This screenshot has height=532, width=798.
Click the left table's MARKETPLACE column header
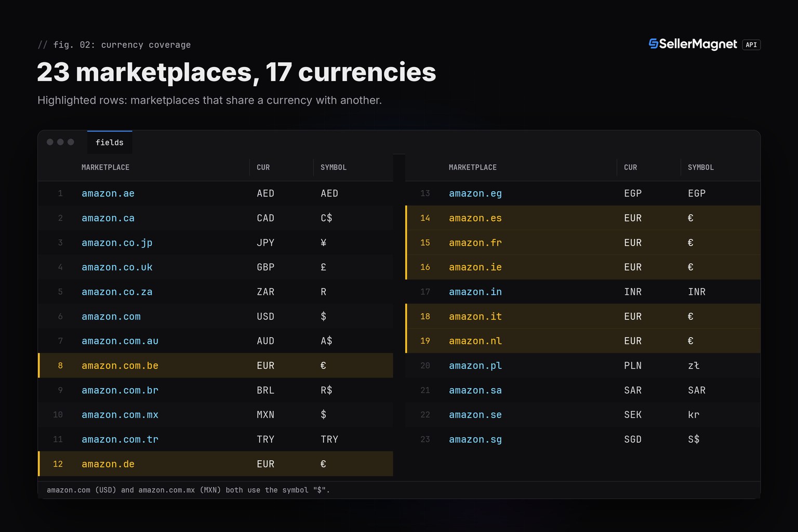click(x=105, y=167)
